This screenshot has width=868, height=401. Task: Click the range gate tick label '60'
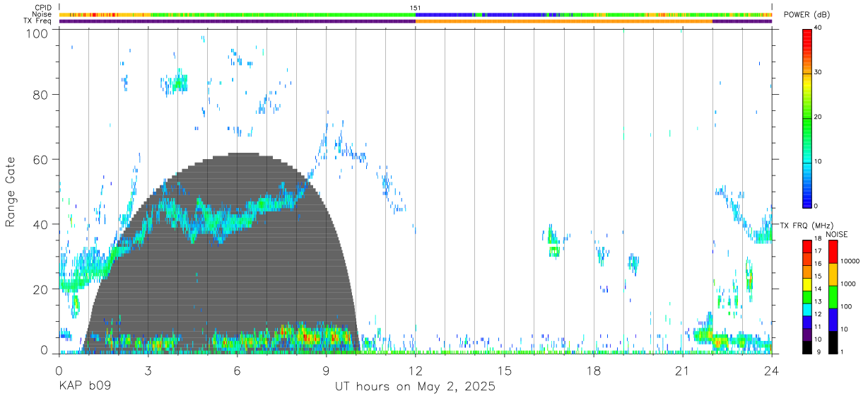click(40, 159)
